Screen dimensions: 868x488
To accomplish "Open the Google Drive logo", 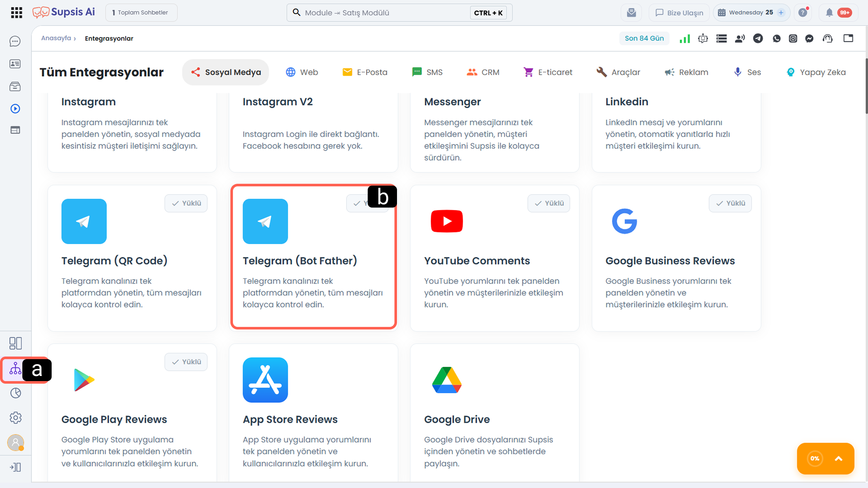I will 447,380.
